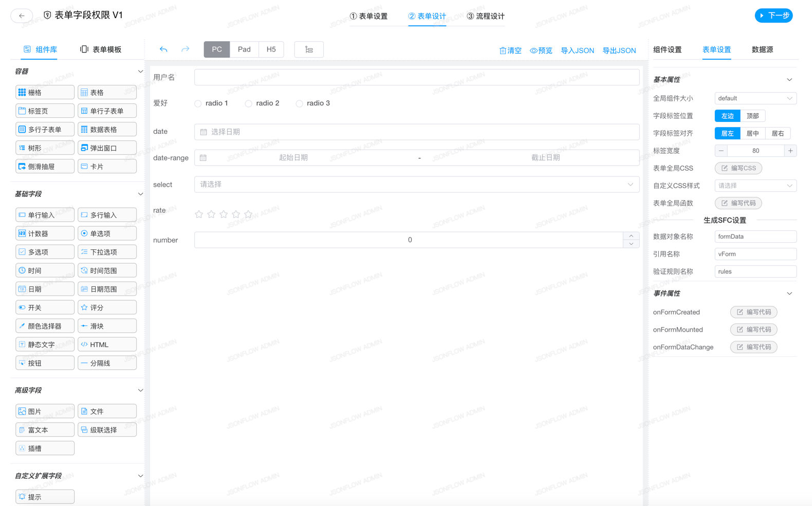Switch to the 表单模板 tab
Screen dimensions: 812x506
pos(101,49)
